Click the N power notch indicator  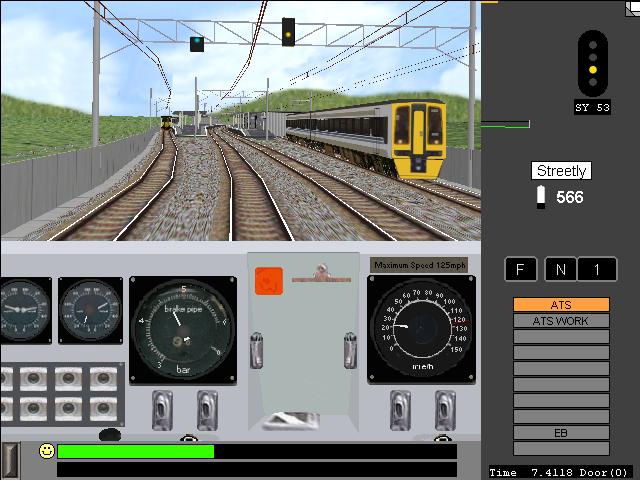(x=561, y=269)
